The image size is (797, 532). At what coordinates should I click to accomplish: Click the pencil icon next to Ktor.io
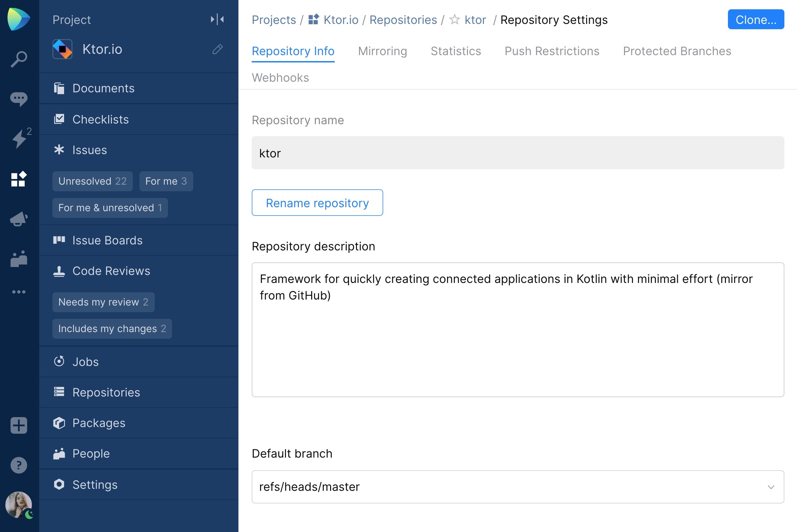click(x=218, y=49)
